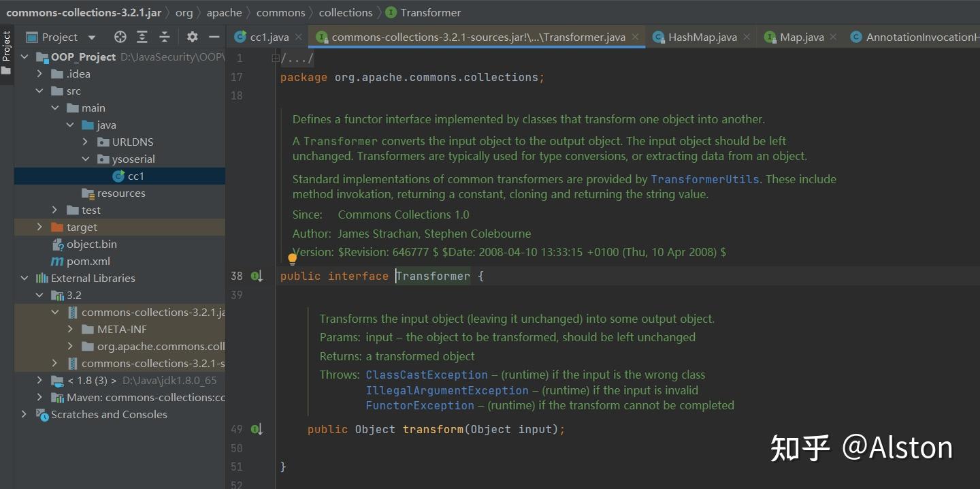
Task: Click the implementations gutter icon on line 38
Action: click(x=257, y=276)
